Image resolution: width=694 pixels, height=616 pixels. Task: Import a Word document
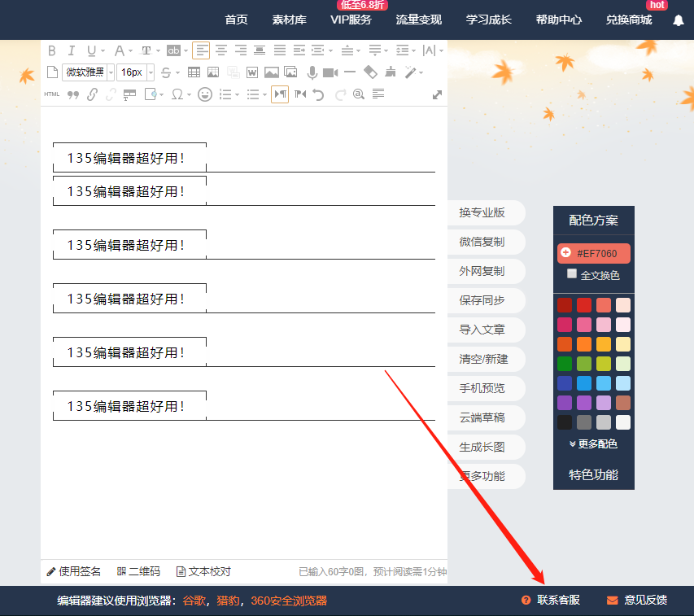[252, 72]
